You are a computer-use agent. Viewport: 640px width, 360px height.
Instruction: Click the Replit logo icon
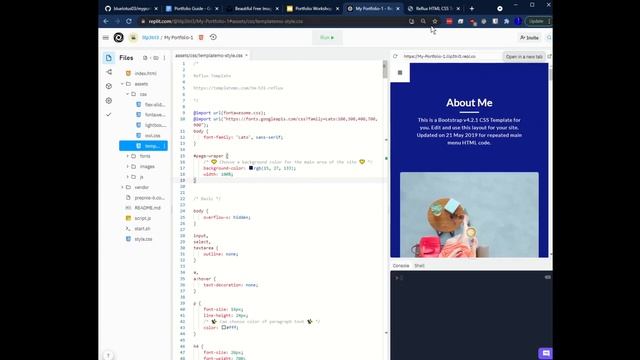(x=118, y=38)
